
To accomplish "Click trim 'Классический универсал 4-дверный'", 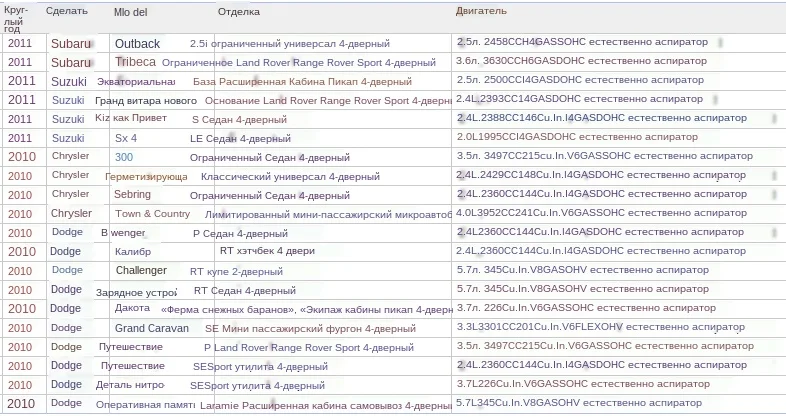I will [290, 177].
